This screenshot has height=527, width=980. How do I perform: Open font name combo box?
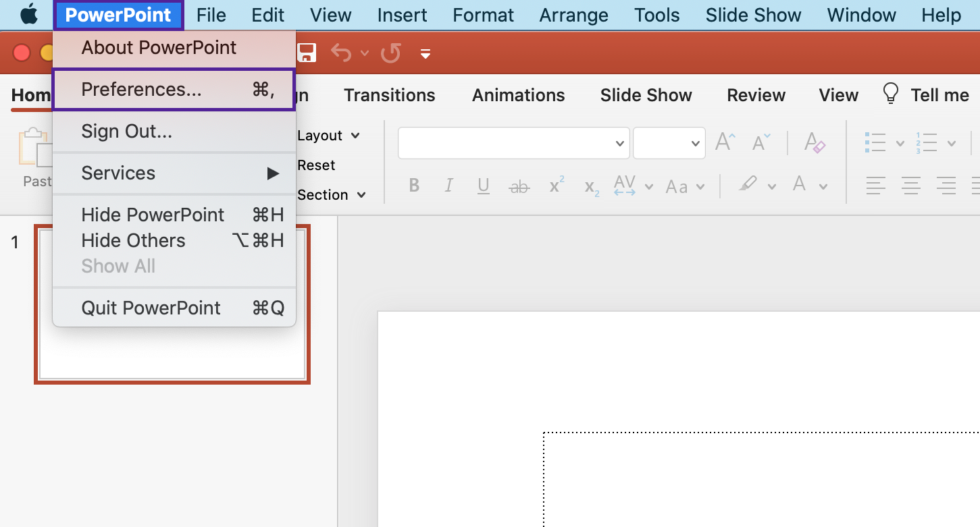513,143
